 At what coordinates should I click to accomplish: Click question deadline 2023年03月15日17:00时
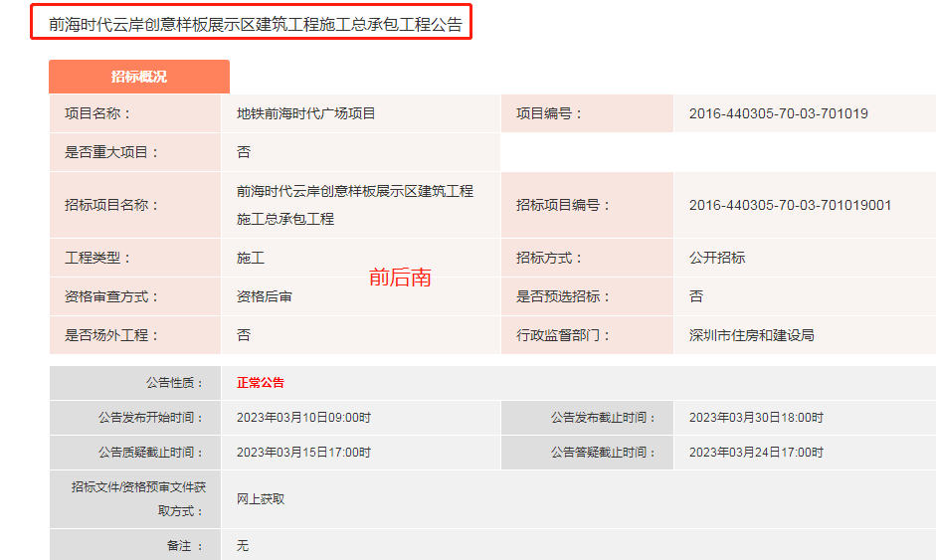pos(303,453)
